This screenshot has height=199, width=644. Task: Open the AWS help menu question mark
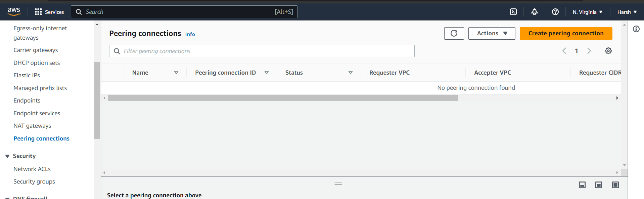click(555, 12)
